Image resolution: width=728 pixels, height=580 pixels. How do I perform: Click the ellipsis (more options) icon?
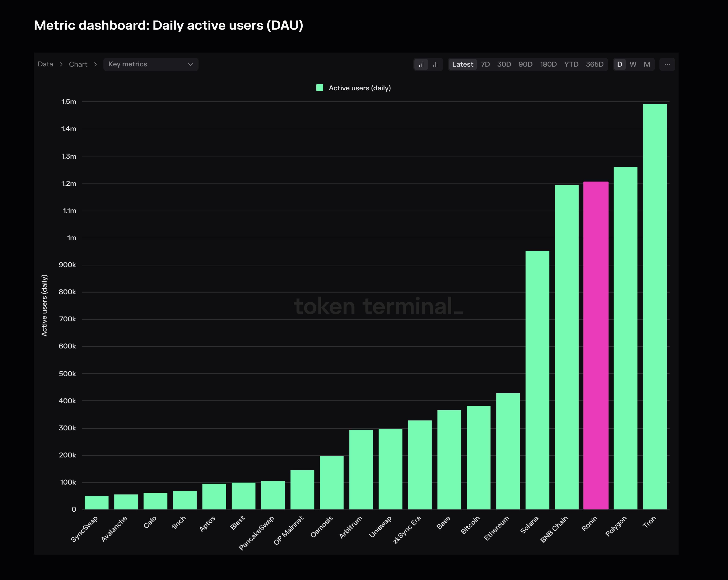[667, 64]
